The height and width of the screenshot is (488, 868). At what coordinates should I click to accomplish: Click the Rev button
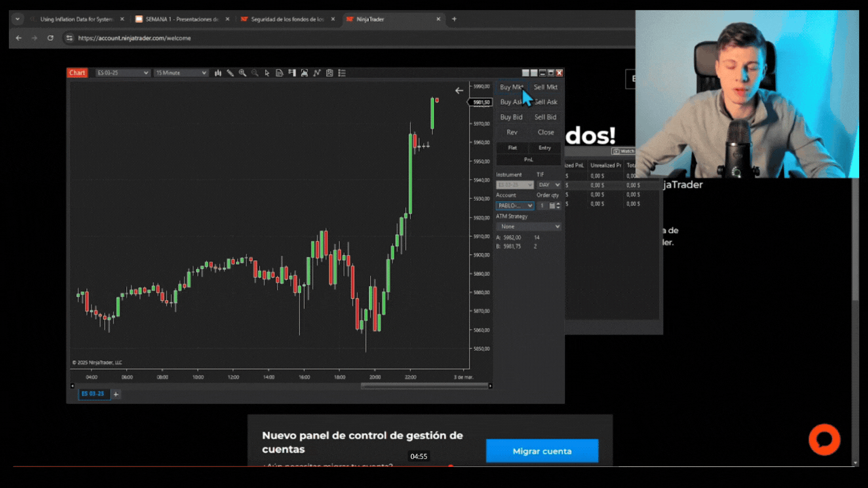tap(512, 132)
